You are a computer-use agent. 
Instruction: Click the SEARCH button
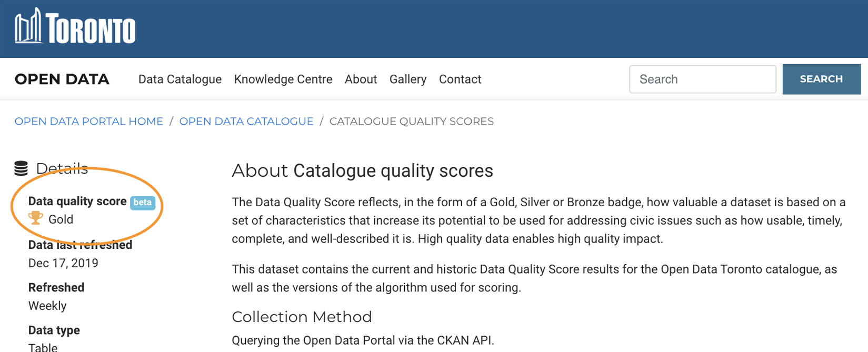[821, 79]
